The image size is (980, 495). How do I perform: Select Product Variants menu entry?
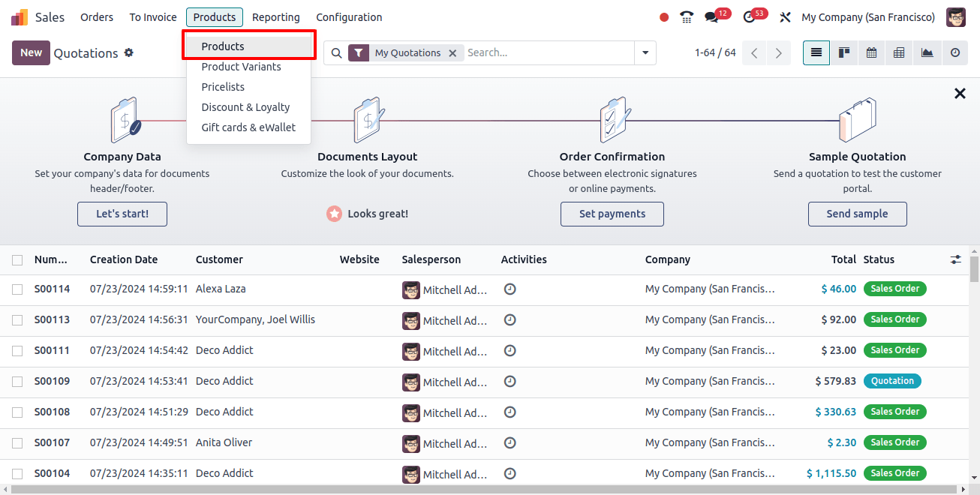pyautogui.click(x=248, y=67)
